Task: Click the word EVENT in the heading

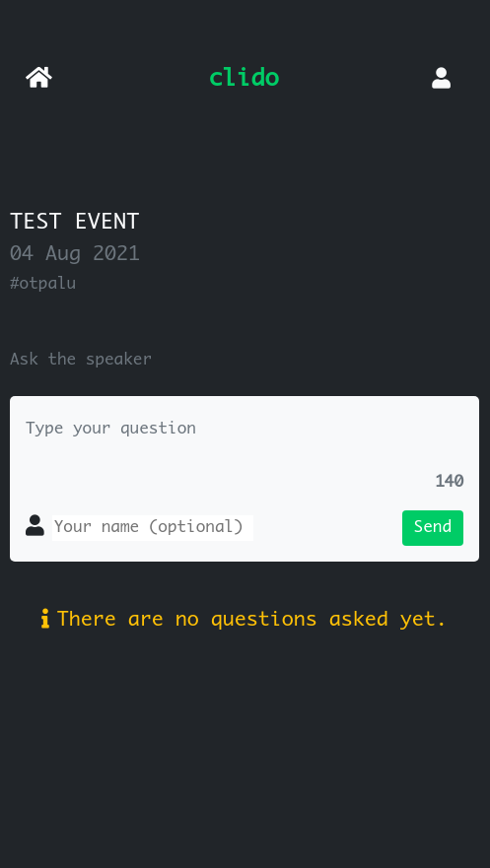Action: point(106,221)
